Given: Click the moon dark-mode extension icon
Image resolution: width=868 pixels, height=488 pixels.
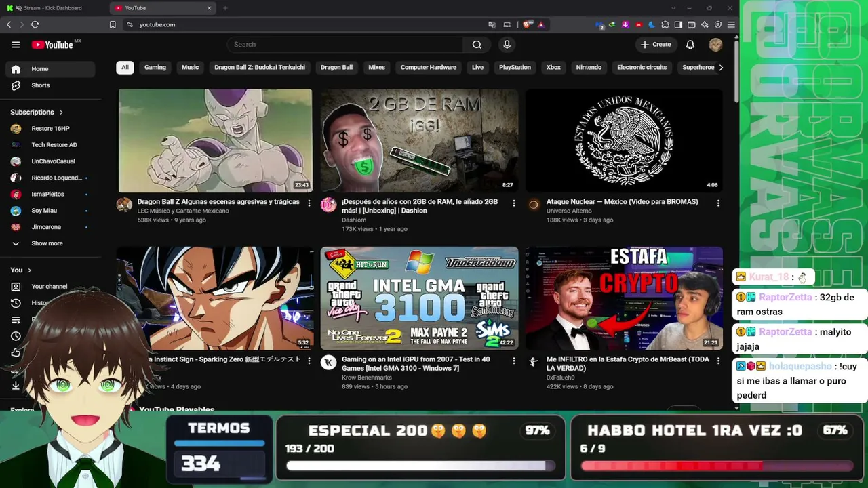Looking at the screenshot, I should (652, 24).
